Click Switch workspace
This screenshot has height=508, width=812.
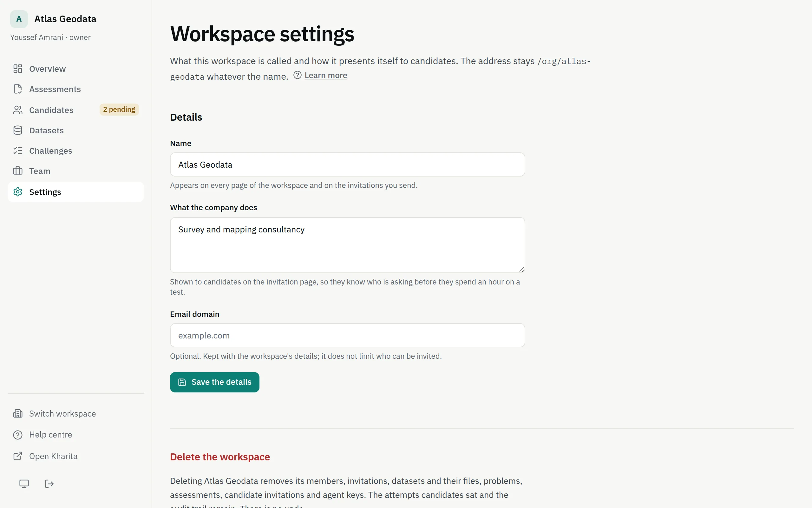76,414
